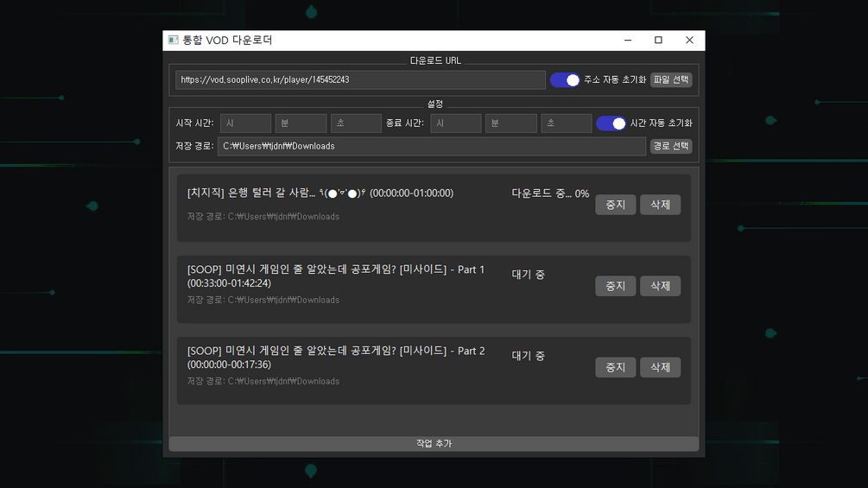
Task: Delete the SOOP 미사이드 Part 1 job
Action: pyautogui.click(x=661, y=286)
